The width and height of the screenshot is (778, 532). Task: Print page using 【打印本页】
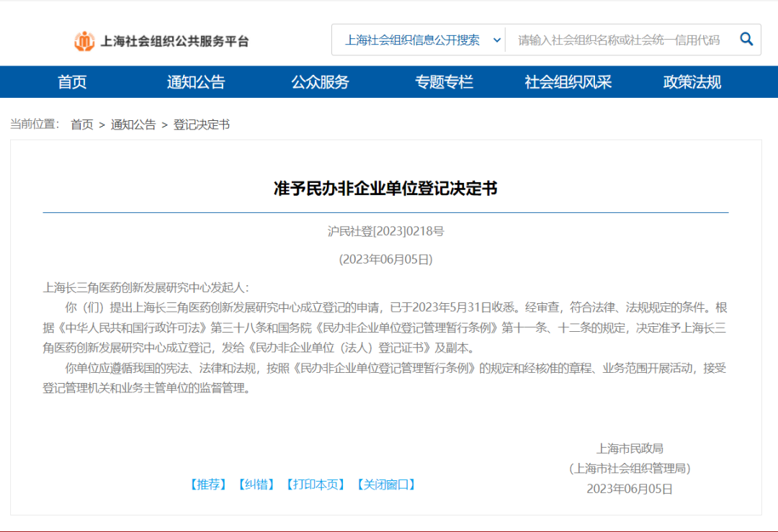pos(315,484)
